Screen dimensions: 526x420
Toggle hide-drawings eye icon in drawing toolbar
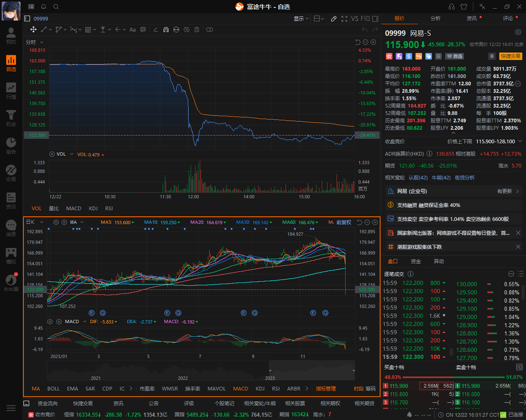(187, 30)
